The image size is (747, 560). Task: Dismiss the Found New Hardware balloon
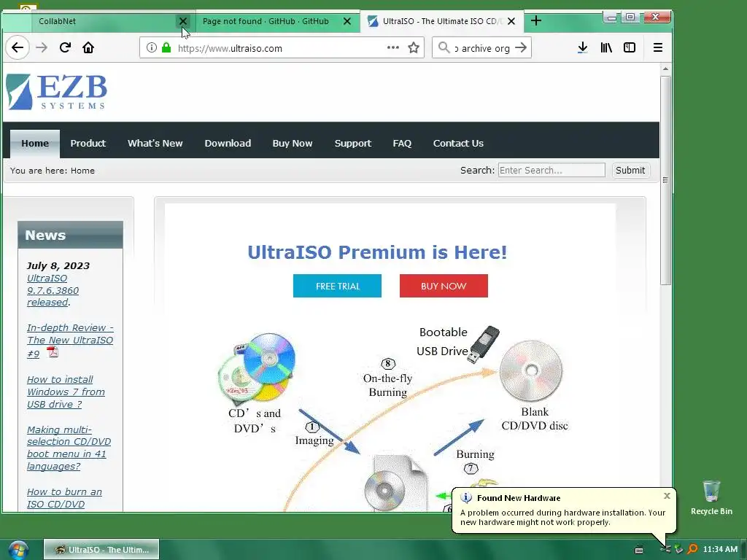pyautogui.click(x=667, y=496)
